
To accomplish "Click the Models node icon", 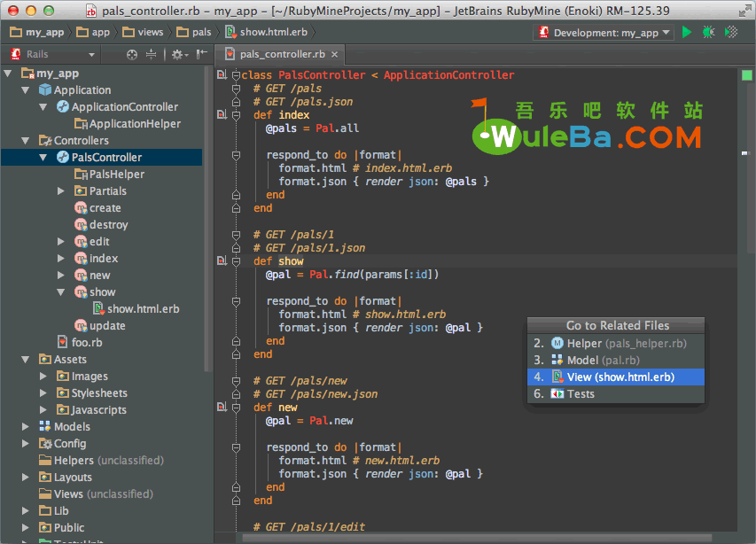I will click(x=45, y=426).
